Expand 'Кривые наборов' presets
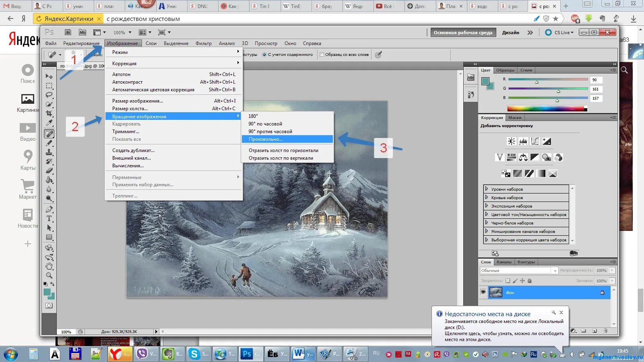Viewport: 644px width, 362px height. coord(487,197)
